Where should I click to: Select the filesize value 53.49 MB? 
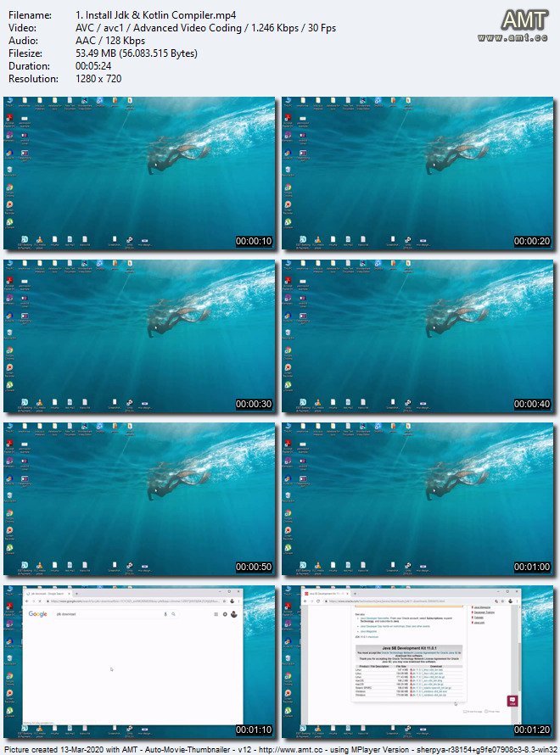(137, 53)
